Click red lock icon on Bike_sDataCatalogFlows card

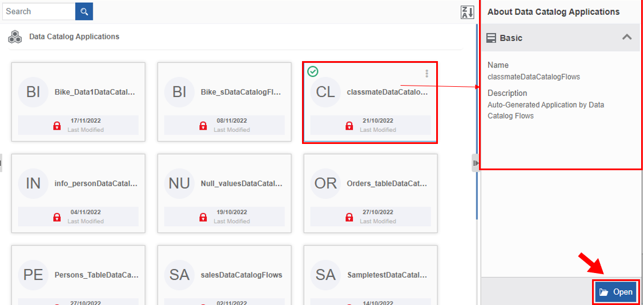click(203, 126)
